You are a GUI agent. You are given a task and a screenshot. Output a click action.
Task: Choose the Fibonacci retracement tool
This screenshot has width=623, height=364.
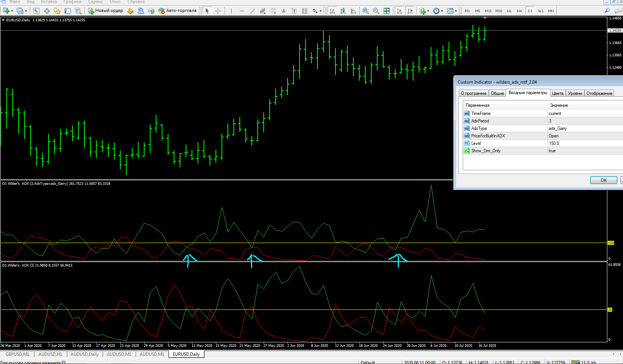273,11
